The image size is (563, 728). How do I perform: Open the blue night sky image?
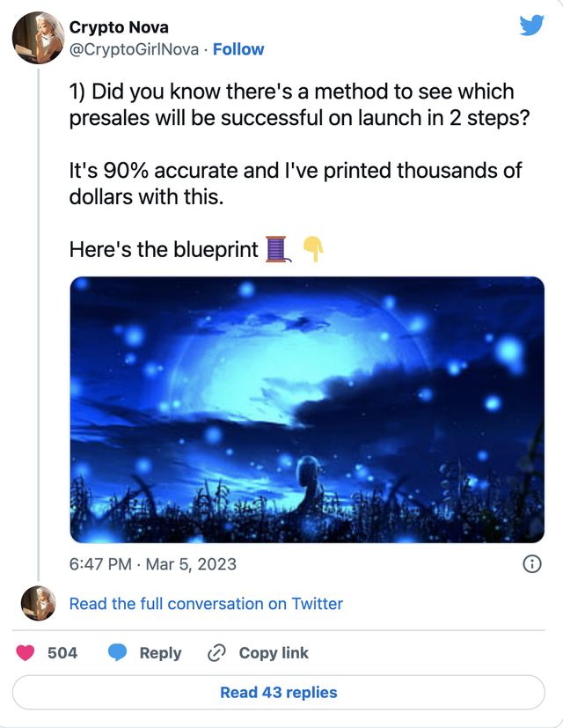pyautogui.click(x=307, y=409)
